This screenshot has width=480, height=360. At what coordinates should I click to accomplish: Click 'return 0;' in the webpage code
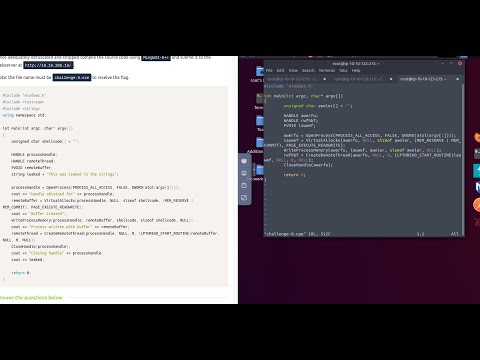(21, 273)
